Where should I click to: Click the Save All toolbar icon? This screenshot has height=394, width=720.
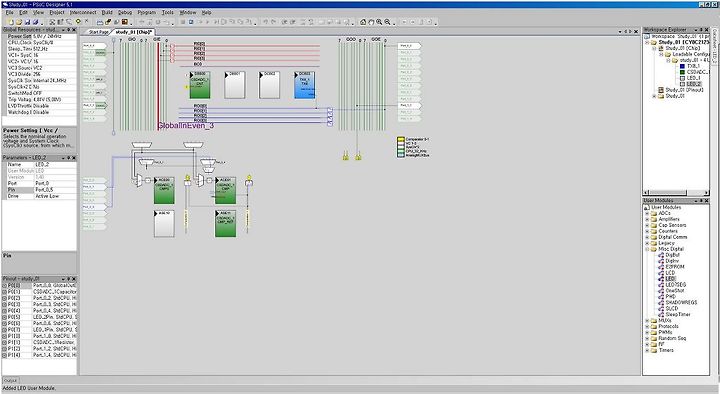click(35, 22)
